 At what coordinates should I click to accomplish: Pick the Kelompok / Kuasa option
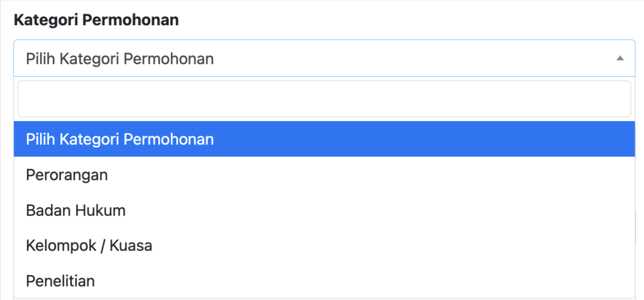pyautogui.click(x=89, y=246)
